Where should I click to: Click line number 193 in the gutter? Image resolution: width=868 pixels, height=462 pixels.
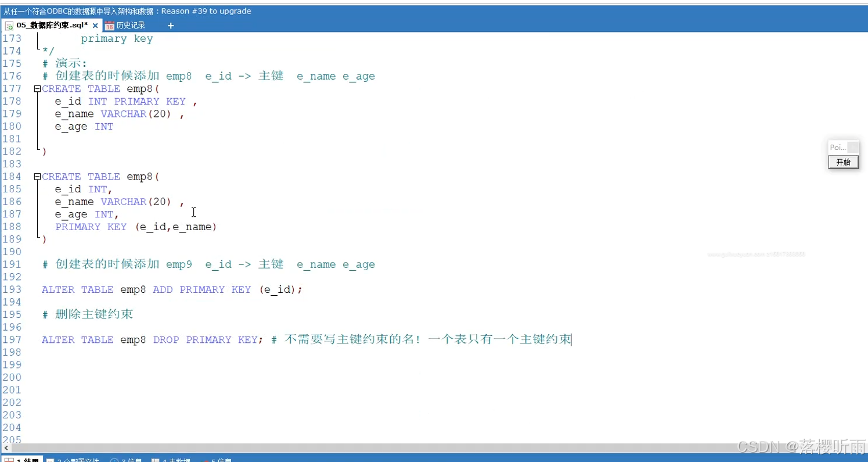tap(12, 289)
